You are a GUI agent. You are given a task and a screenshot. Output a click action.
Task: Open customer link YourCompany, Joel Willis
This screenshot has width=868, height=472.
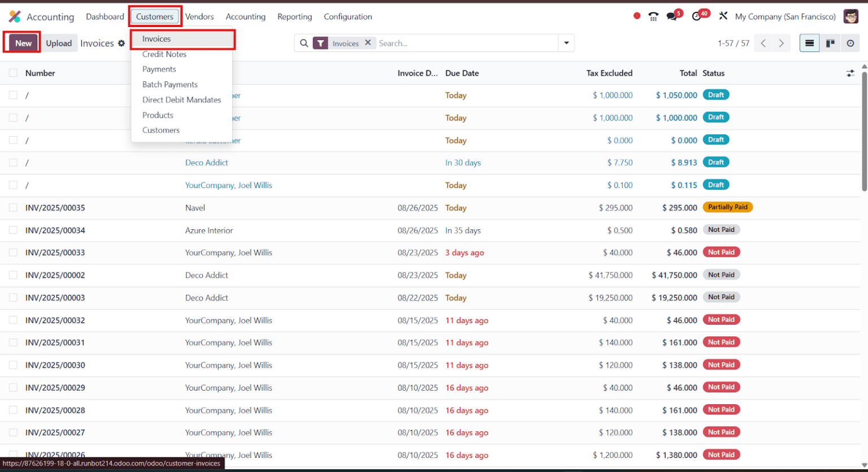click(x=228, y=185)
